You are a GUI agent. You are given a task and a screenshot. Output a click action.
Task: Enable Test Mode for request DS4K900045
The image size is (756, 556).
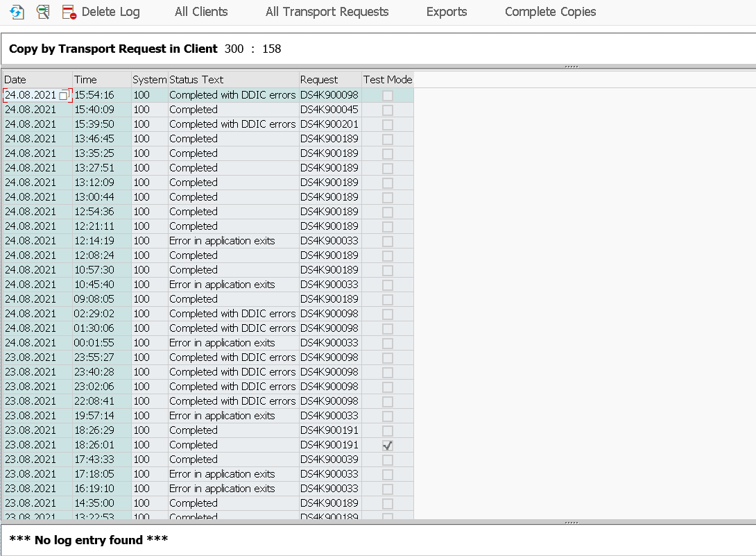(386, 109)
